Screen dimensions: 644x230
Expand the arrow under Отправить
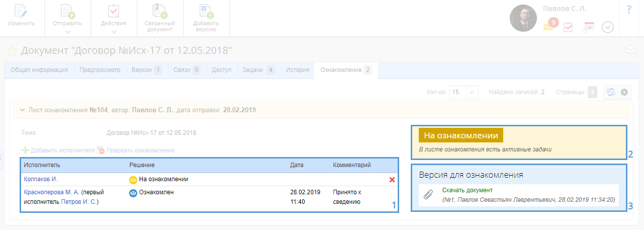pos(67,32)
